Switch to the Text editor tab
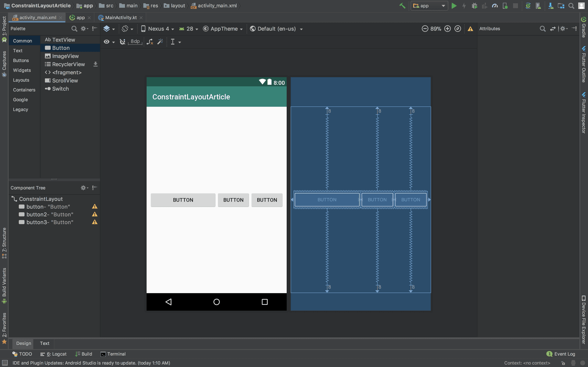This screenshot has width=588, height=367. [44, 343]
